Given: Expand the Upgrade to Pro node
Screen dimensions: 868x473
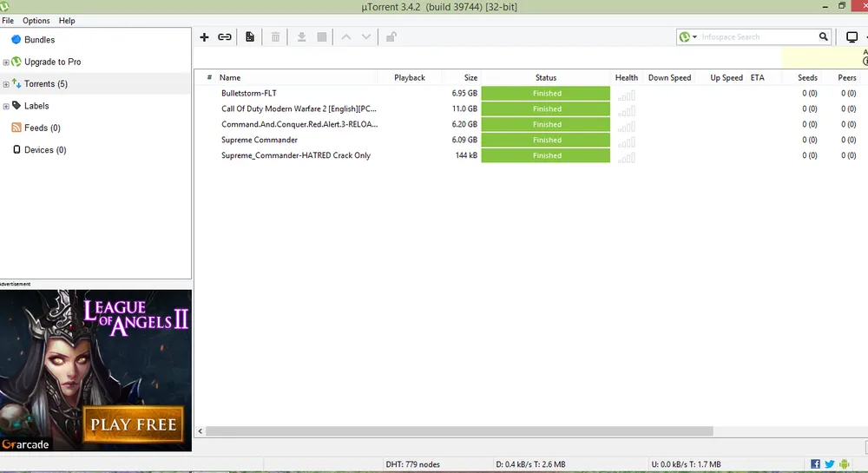Looking at the screenshot, I should point(5,62).
